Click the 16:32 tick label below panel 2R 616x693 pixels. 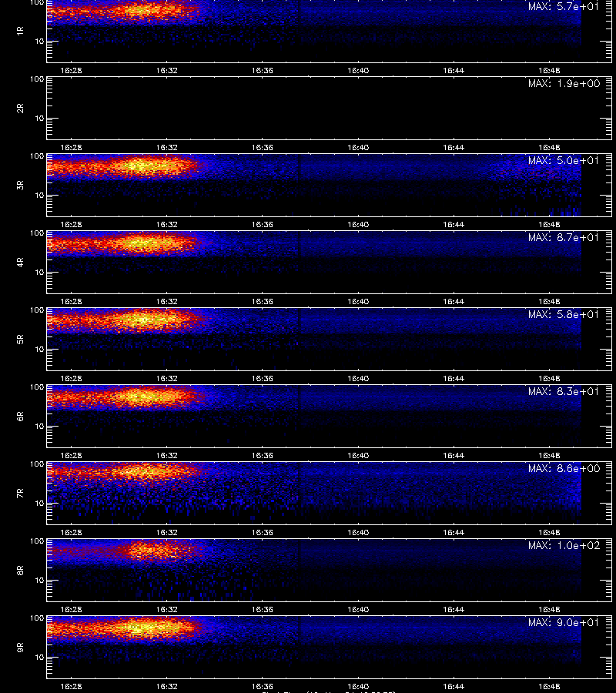pos(166,147)
